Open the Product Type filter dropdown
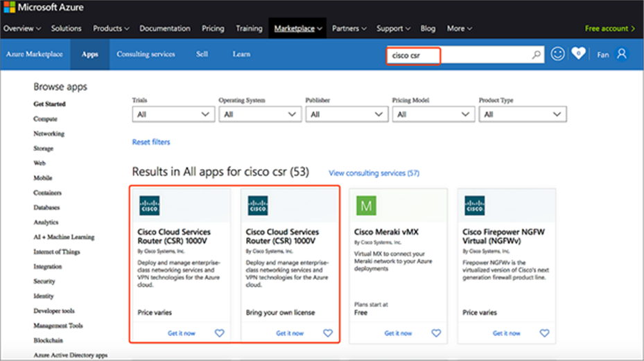The image size is (644, 361). tap(523, 114)
